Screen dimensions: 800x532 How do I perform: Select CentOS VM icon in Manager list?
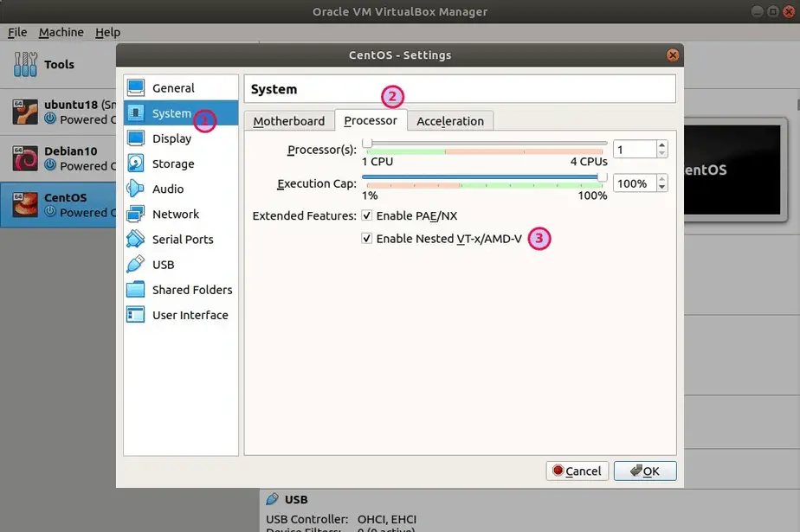click(x=25, y=204)
